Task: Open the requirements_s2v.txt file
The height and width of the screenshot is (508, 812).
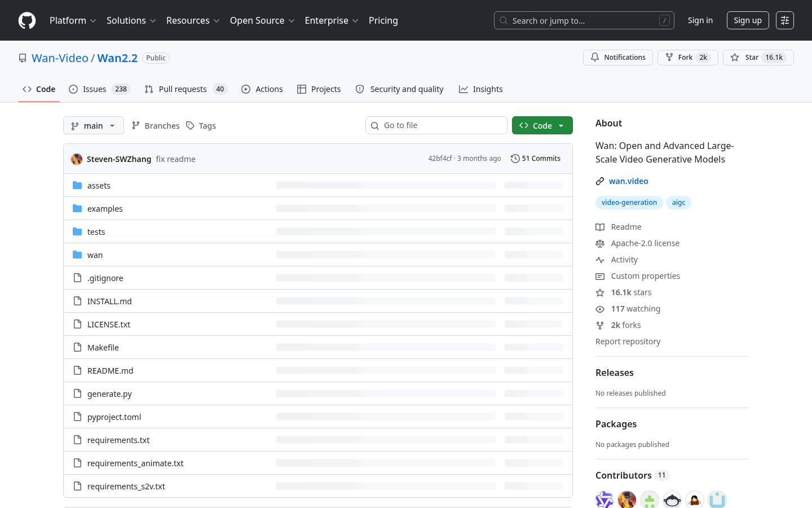Action: click(126, 487)
